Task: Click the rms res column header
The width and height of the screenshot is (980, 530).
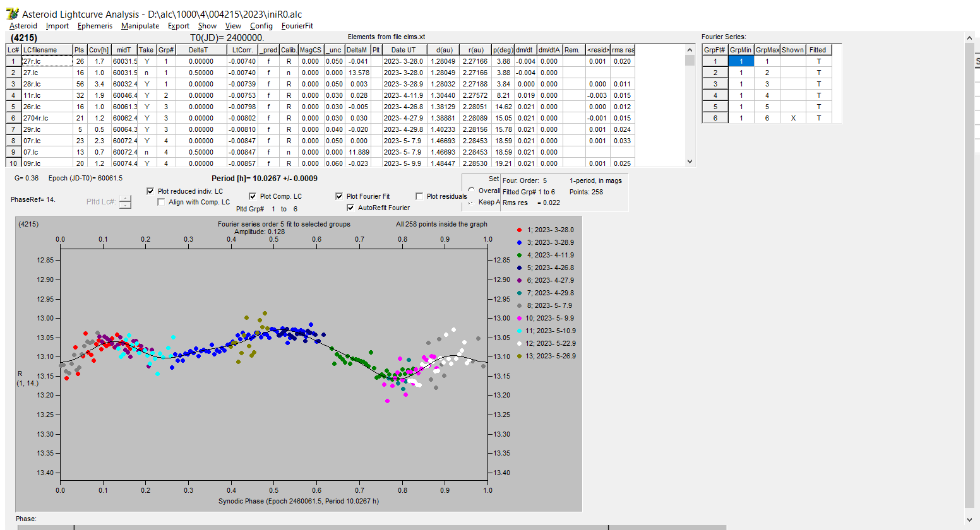Action: pos(623,50)
